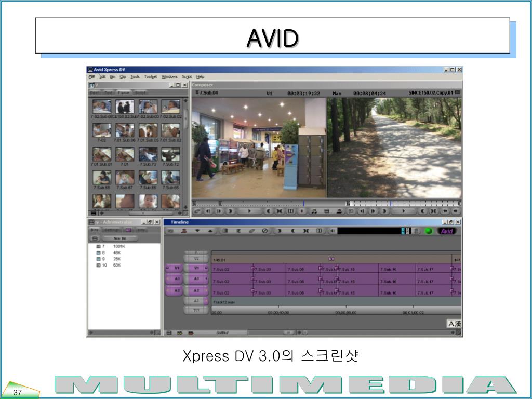Open the Windows menu

pyautogui.click(x=169, y=77)
